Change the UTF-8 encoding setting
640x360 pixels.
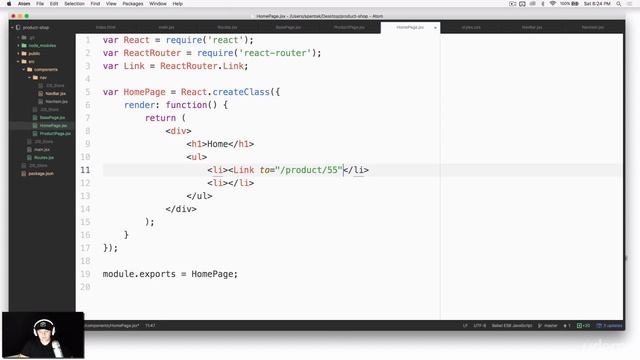click(x=480, y=326)
